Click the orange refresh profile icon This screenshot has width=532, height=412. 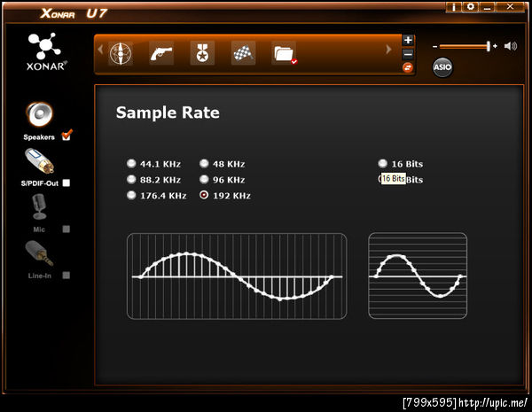point(408,67)
